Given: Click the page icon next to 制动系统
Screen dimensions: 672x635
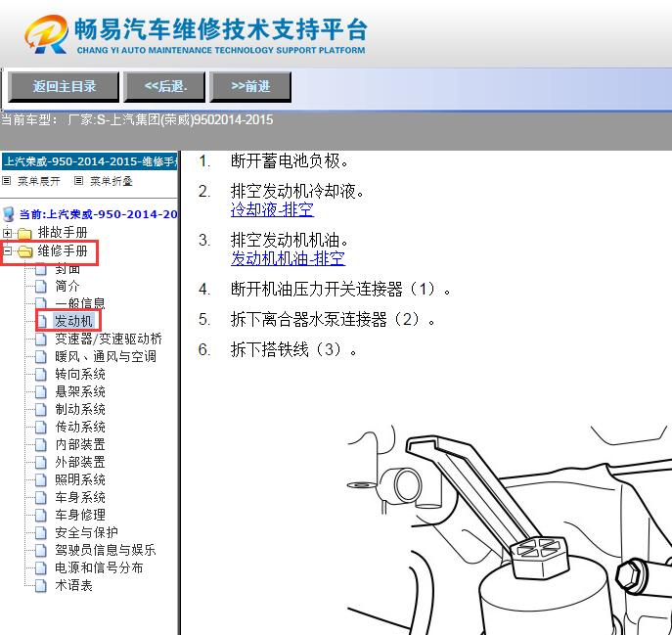Looking at the screenshot, I should click(x=41, y=409).
